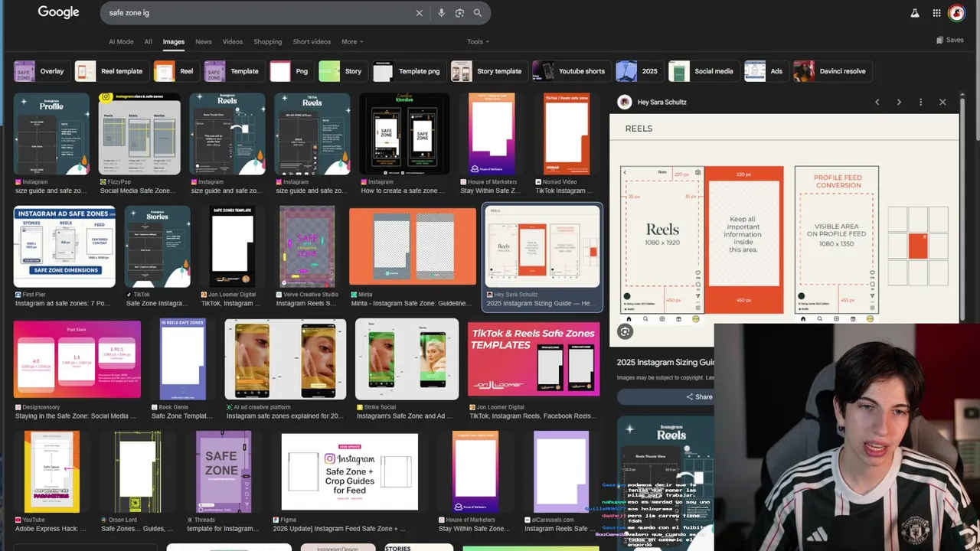Switch to News tab
This screenshot has width=980, height=551.
tap(203, 41)
